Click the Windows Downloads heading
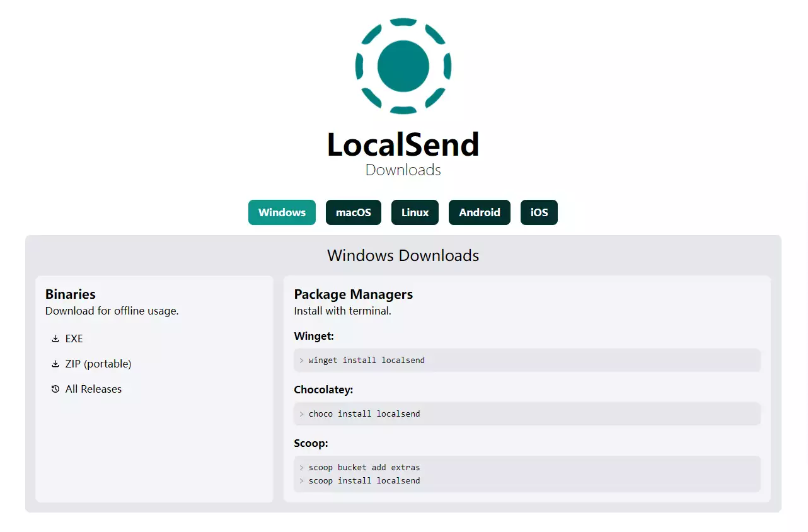 click(x=403, y=255)
